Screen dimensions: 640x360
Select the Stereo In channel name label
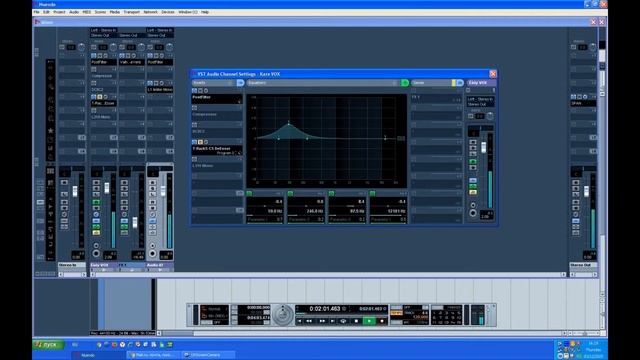(72, 265)
